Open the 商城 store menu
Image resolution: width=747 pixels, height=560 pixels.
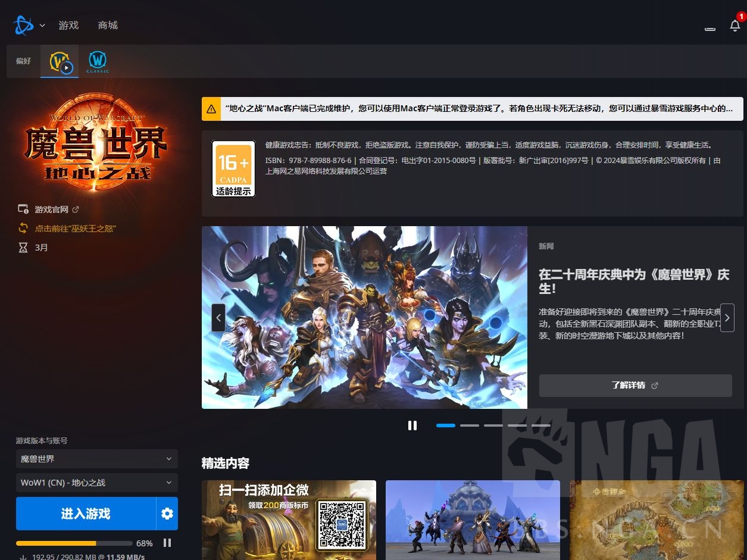[107, 25]
